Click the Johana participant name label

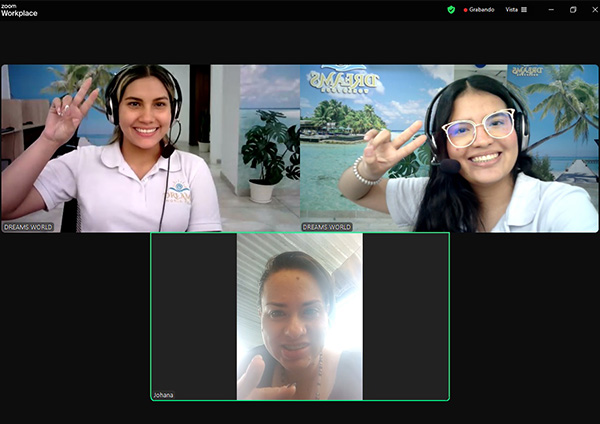pos(163,395)
